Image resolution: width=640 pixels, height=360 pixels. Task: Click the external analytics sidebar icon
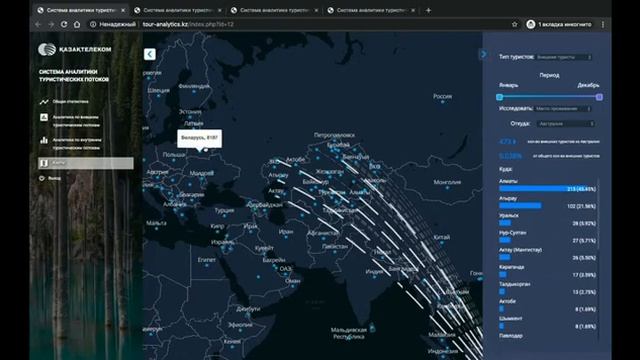44,117
